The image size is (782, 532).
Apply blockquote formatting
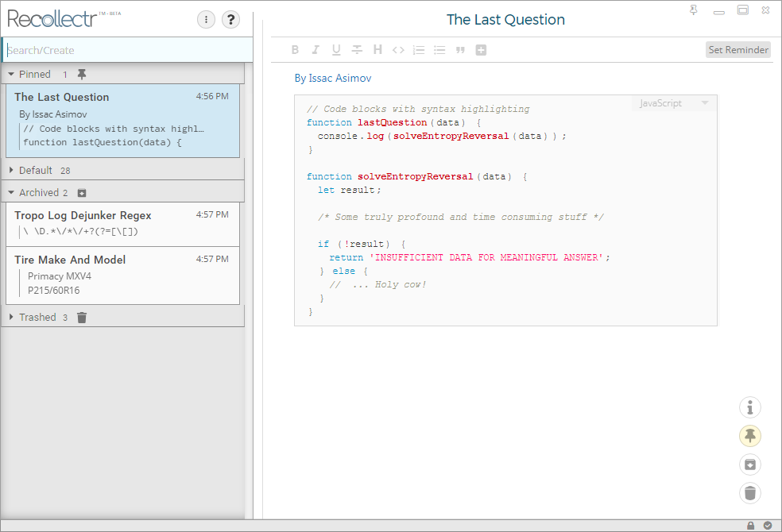[x=460, y=50]
